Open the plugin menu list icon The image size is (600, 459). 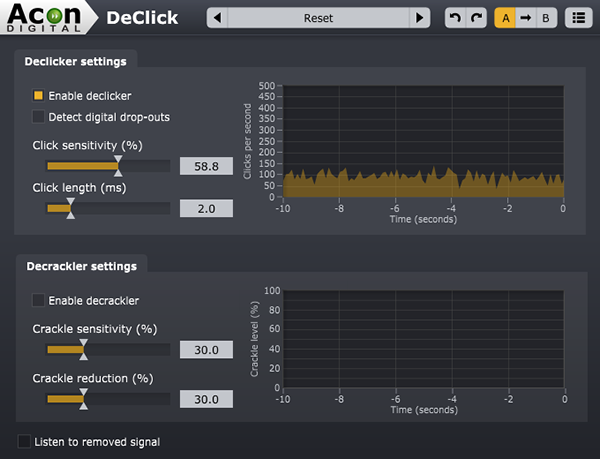(577, 18)
